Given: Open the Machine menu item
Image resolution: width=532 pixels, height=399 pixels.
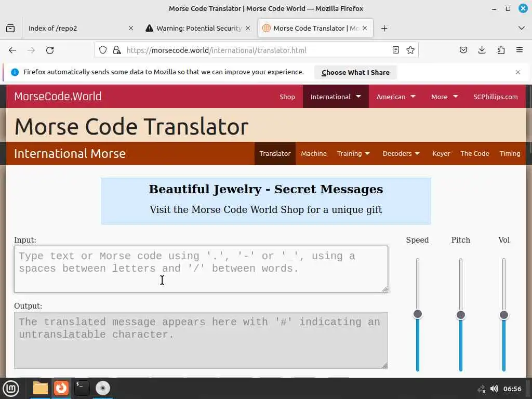Looking at the screenshot, I should [313, 154].
